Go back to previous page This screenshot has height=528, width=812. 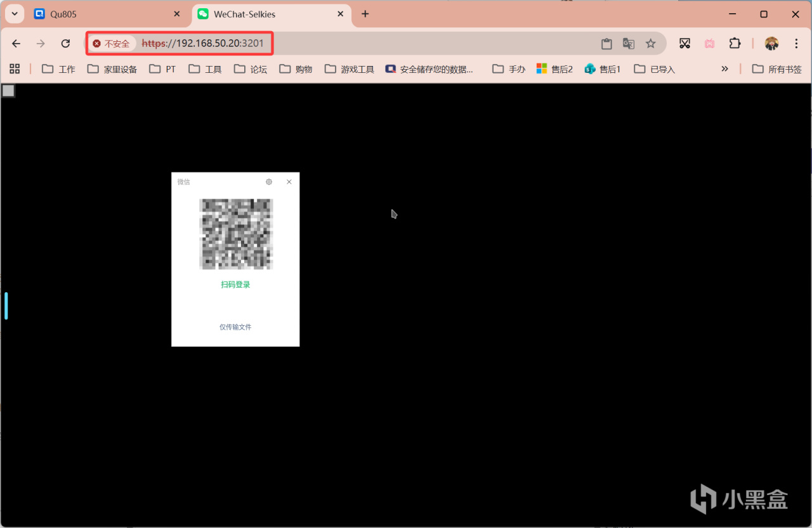(16, 43)
